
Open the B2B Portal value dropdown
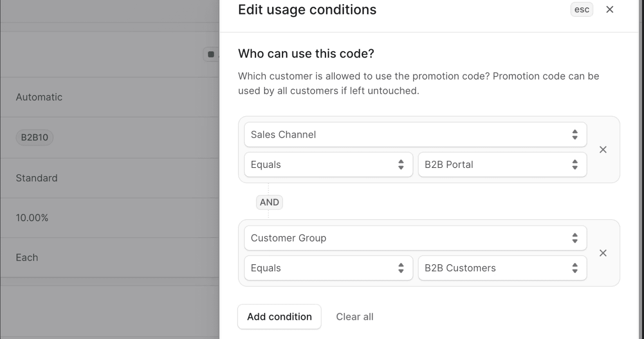tap(502, 165)
